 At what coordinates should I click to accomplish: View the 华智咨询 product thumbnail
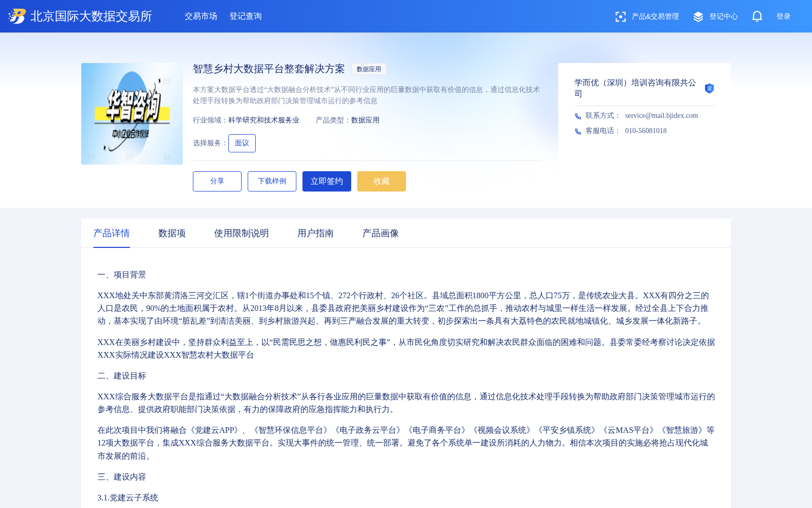(132, 114)
